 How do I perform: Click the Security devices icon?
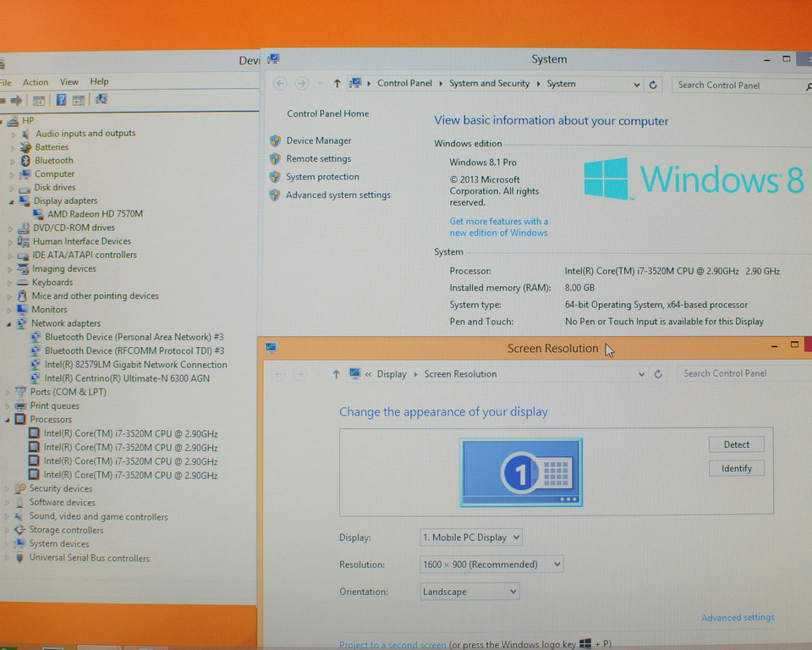pyautogui.click(x=20, y=488)
